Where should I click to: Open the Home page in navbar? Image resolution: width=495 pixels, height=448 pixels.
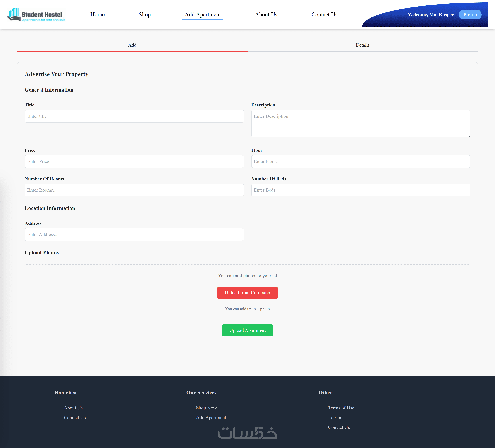point(97,15)
